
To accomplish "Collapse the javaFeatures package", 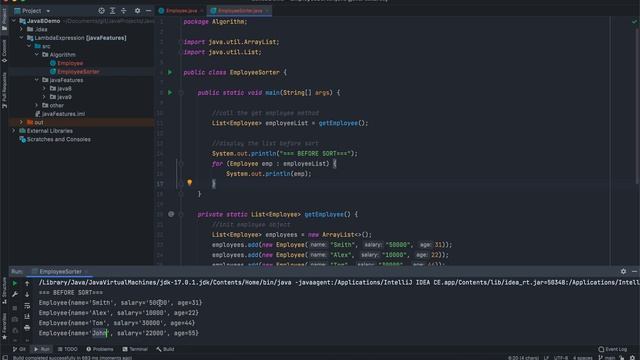I will (x=37, y=80).
